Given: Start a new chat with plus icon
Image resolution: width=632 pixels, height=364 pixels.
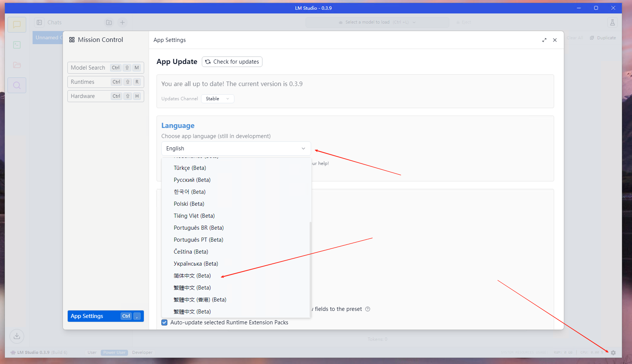Looking at the screenshot, I should click(122, 22).
